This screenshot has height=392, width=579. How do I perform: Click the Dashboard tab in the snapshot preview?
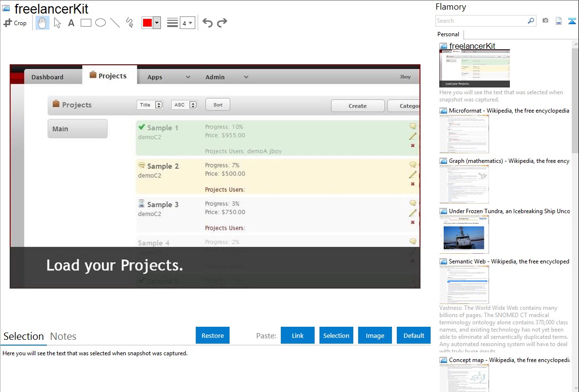pyautogui.click(x=47, y=77)
